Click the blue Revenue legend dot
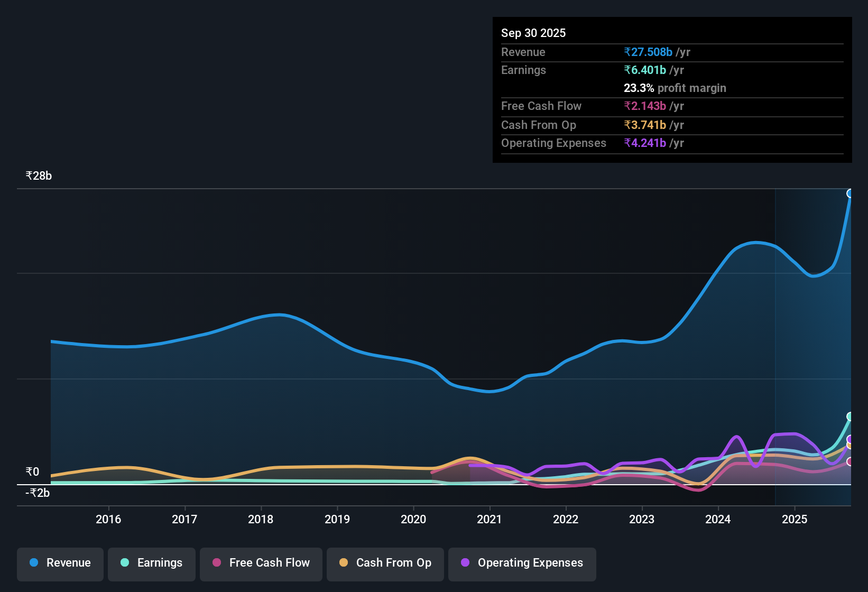 click(33, 563)
